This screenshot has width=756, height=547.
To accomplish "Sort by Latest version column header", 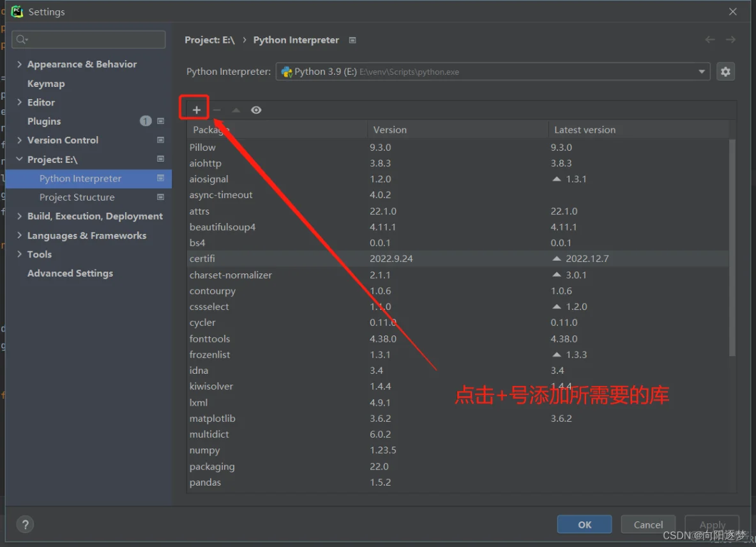I will pos(639,130).
